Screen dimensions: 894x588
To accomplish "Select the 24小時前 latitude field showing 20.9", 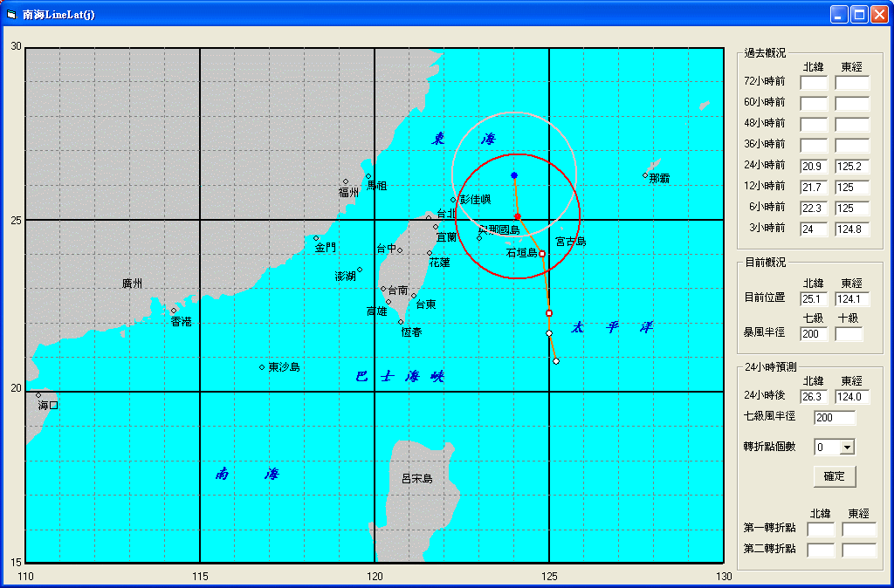I will click(814, 167).
